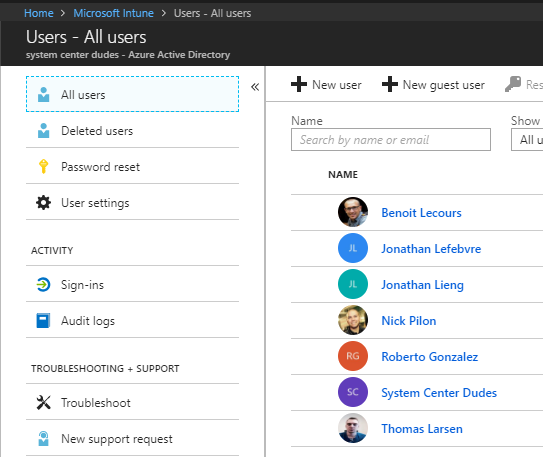Screen dimensions: 543x457
Task: Open user Benoit Lecours
Action: pos(421,213)
